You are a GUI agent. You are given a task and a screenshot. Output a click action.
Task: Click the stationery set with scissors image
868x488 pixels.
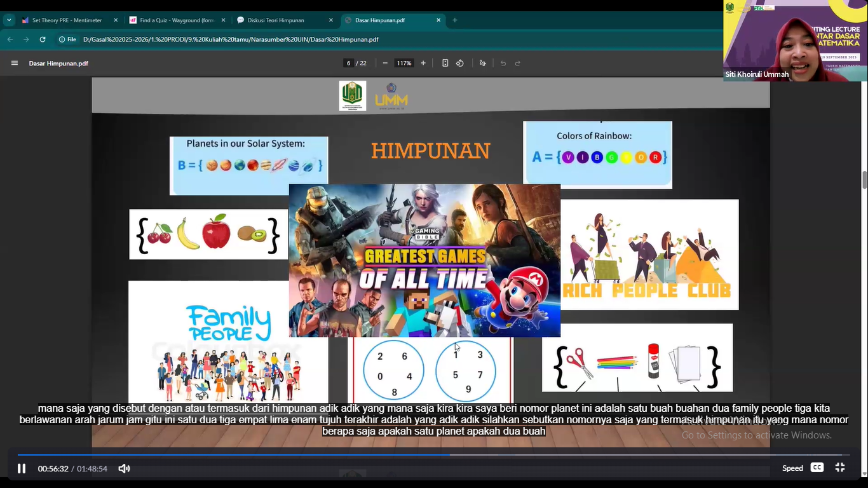coord(637,358)
